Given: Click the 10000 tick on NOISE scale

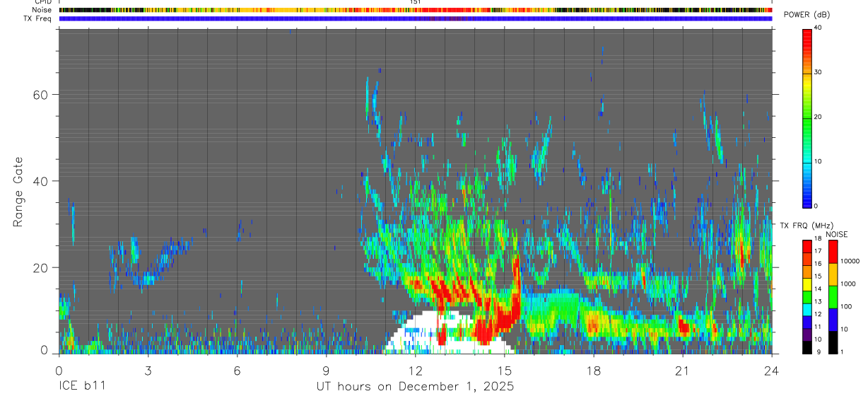Looking at the screenshot, I should click(850, 262).
